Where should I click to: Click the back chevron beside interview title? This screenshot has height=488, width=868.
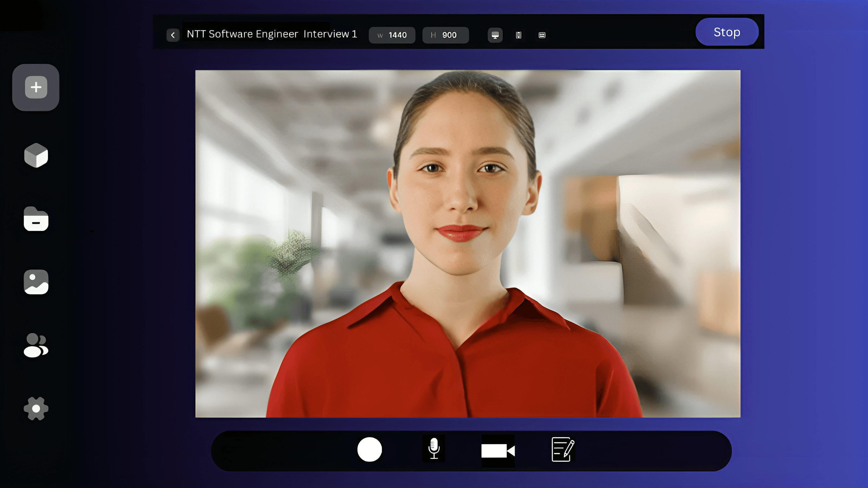173,35
